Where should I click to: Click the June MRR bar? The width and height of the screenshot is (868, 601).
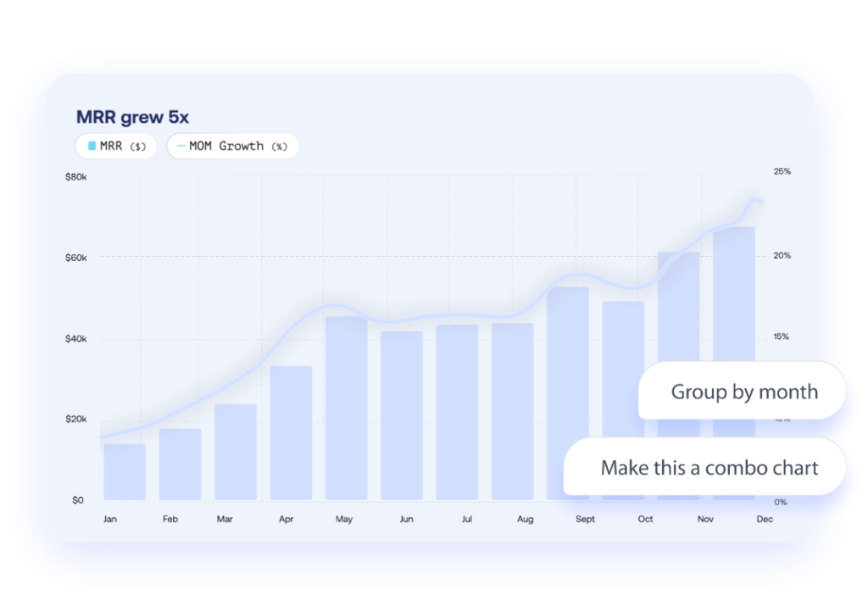pyautogui.click(x=402, y=415)
